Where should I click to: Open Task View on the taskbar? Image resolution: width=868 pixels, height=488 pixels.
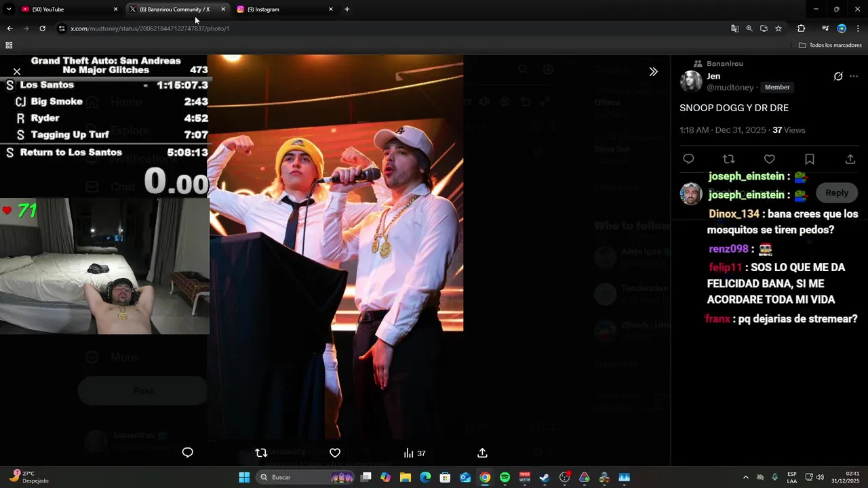click(x=366, y=477)
